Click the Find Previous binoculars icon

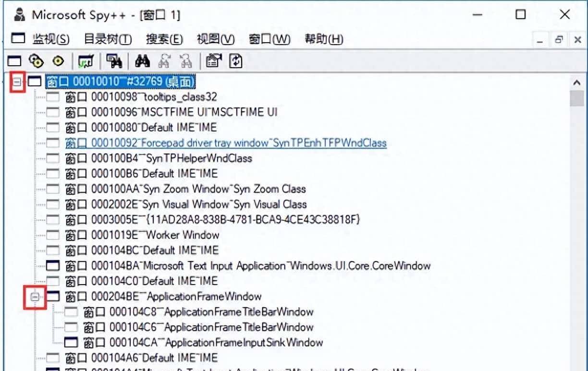coord(185,61)
